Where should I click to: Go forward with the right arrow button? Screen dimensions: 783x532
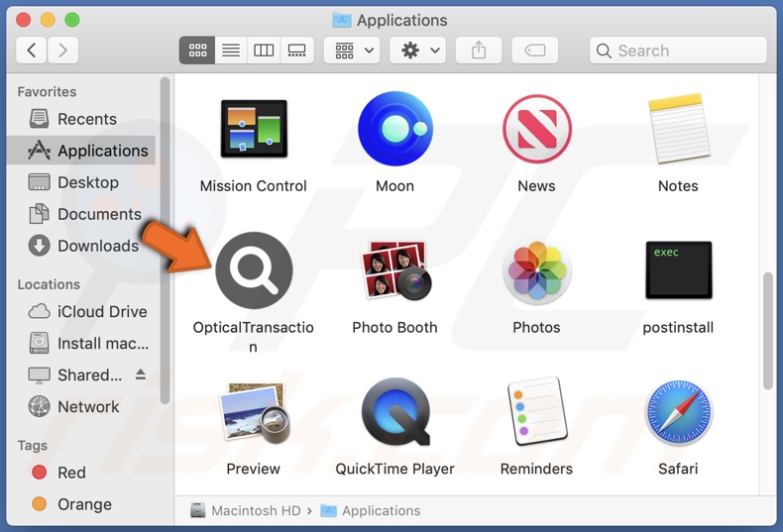coord(62,51)
